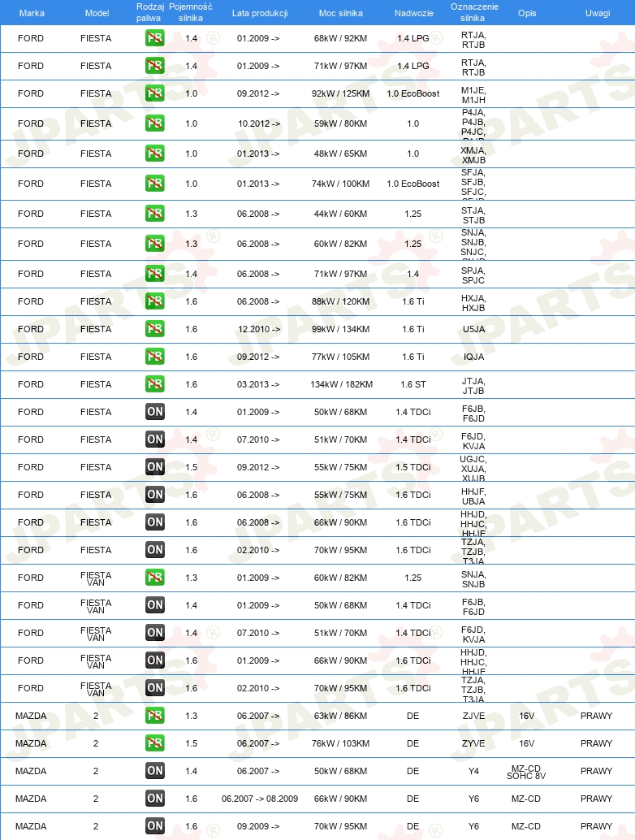Click the Nadwozie column header
Screen dimensions: 635x840
pos(414,13)
